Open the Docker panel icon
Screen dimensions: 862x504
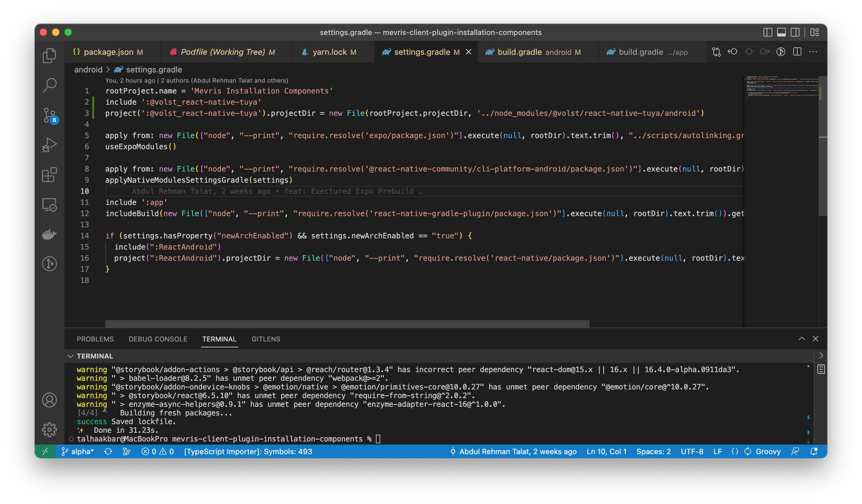click(50, 235)
